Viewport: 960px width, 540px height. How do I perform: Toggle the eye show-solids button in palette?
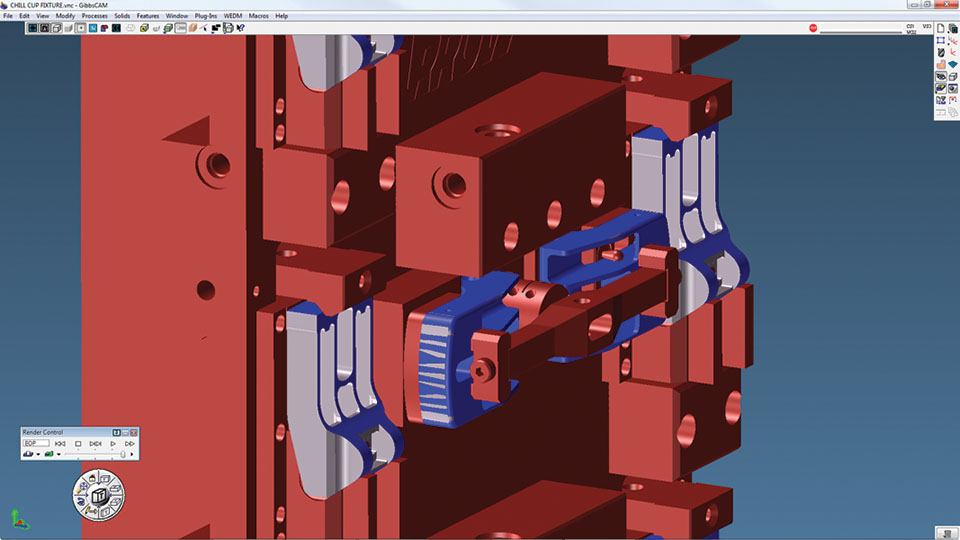point(941,76)
